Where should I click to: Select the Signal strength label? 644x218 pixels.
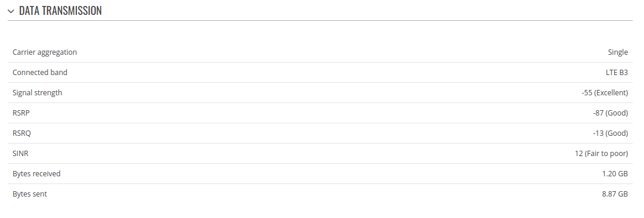pos(38,93)
